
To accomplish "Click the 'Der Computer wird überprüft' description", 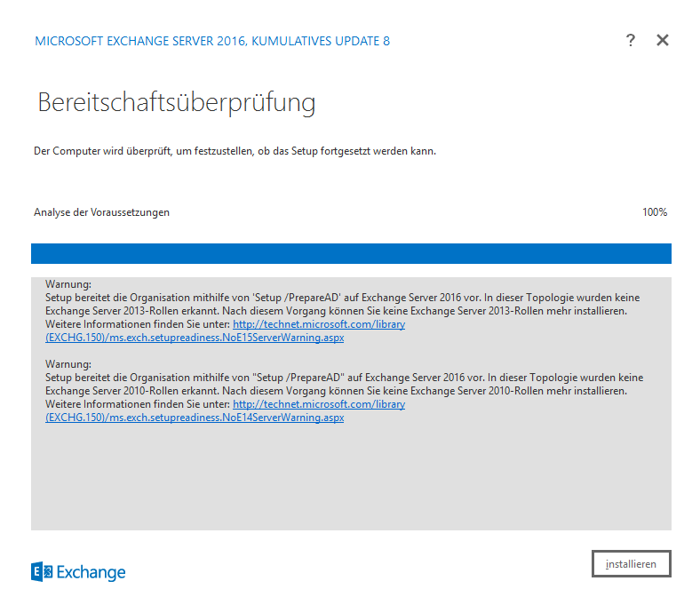I will [x=235, y=151].
